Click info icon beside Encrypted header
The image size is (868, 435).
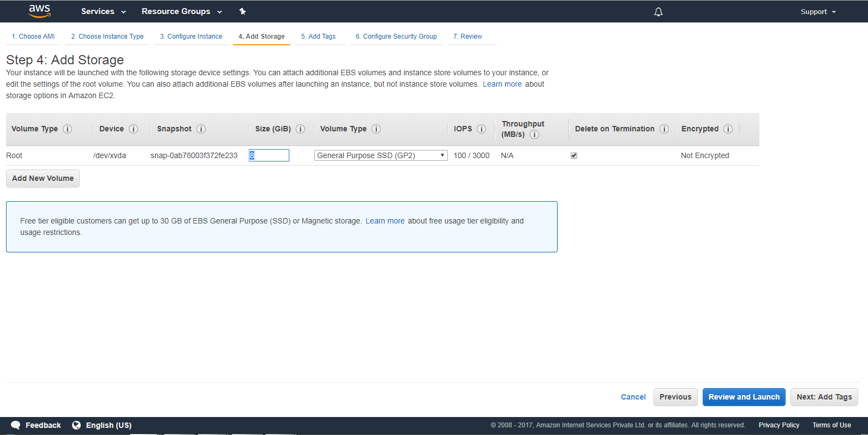[728, 129]
